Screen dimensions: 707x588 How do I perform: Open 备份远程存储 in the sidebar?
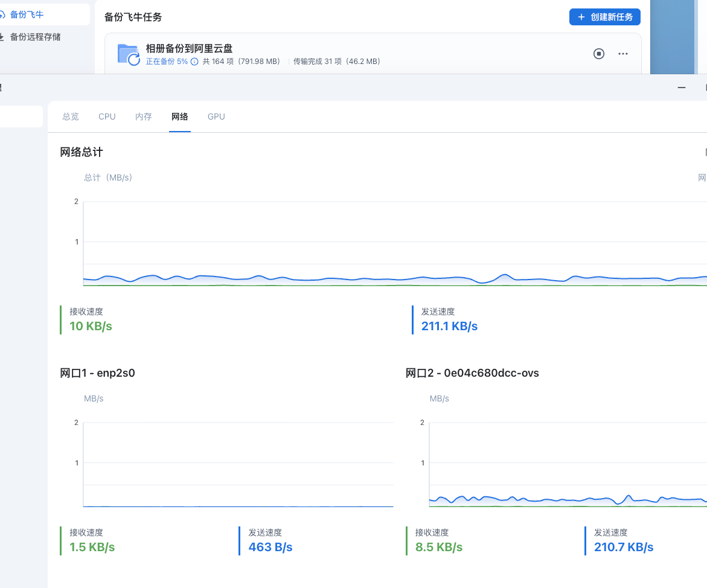(x=35, y=37)
